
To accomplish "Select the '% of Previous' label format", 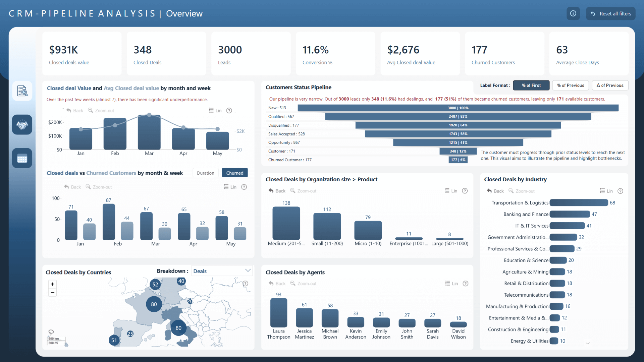I will [570, 85].
